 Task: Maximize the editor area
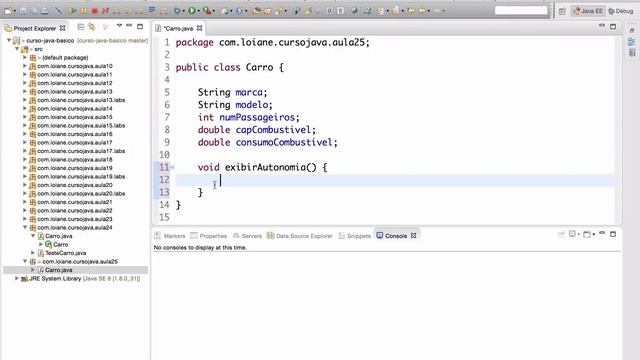[613, 27]
